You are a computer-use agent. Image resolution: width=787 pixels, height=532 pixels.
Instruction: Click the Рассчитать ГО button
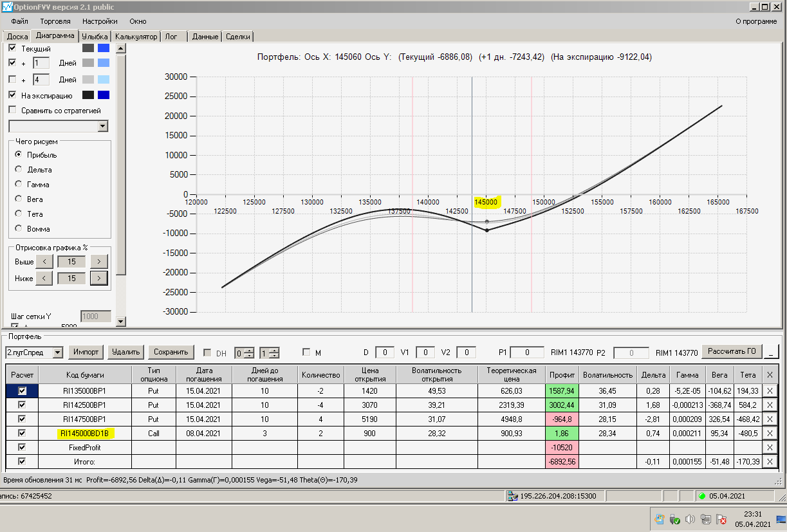[732, 351]
